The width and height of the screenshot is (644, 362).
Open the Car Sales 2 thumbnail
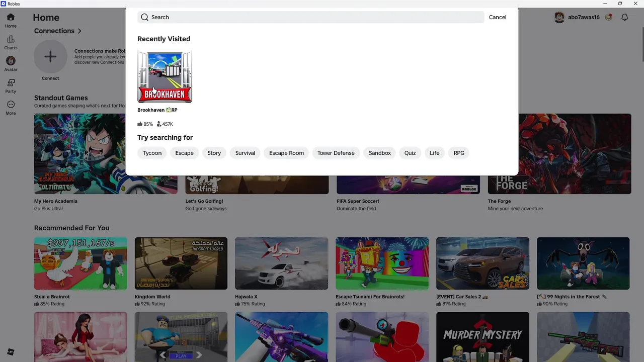coord(482,263)
